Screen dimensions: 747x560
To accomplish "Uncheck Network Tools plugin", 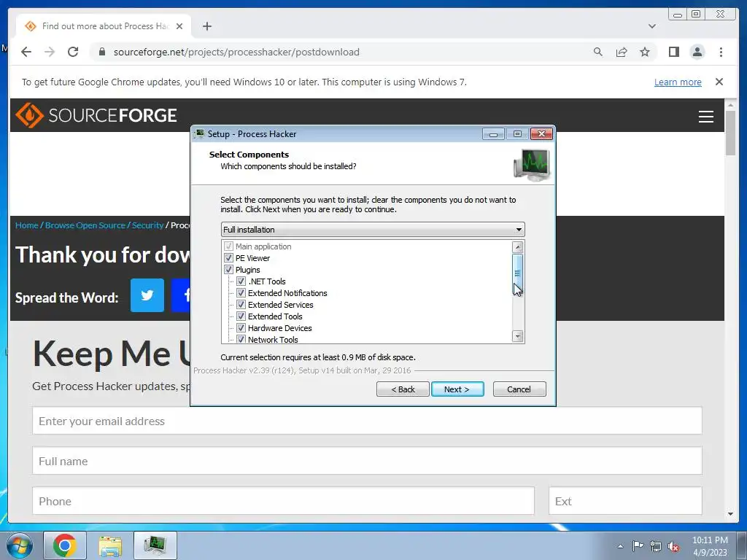I will pos(241,339).
